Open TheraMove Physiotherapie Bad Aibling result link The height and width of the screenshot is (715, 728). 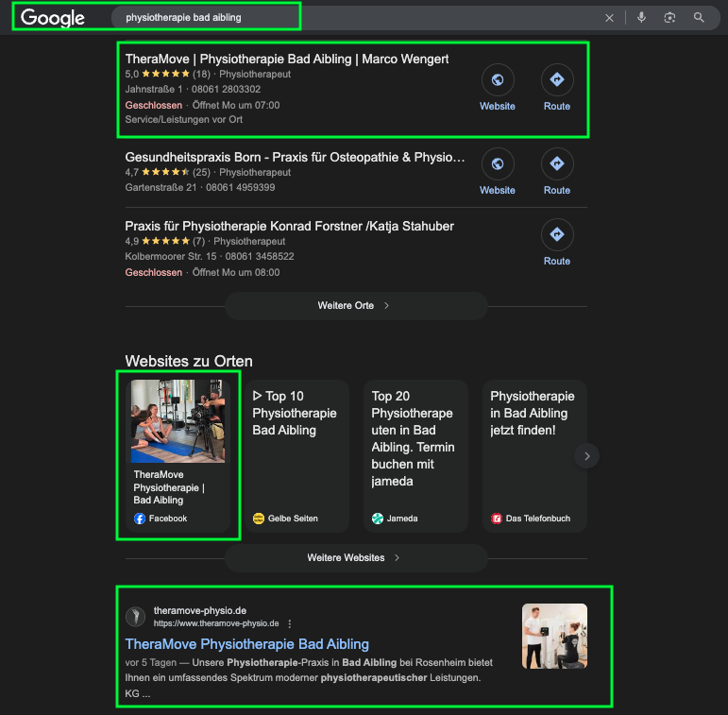click(247, 644)
